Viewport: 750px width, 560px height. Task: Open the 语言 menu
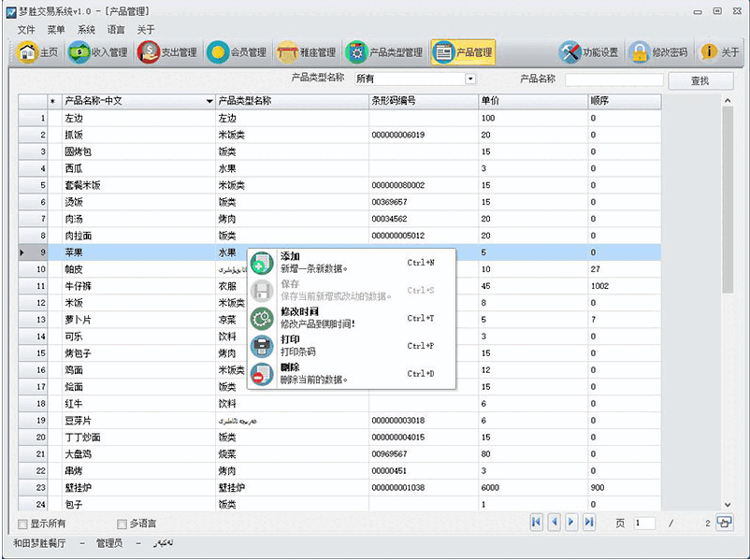pos(116,30)
